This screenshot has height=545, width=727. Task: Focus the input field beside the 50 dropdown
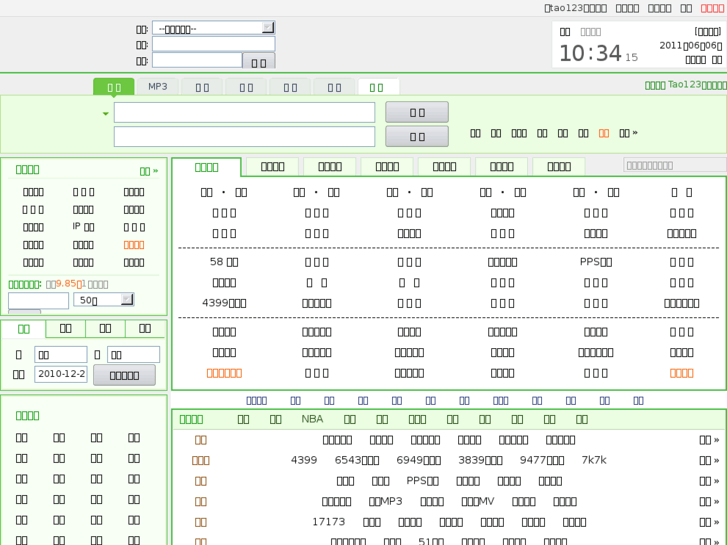38,300
